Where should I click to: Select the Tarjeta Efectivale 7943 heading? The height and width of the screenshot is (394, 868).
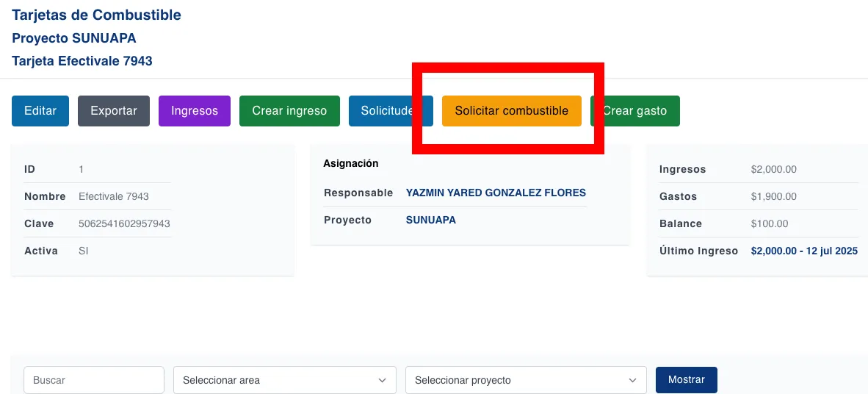[82, 61]
